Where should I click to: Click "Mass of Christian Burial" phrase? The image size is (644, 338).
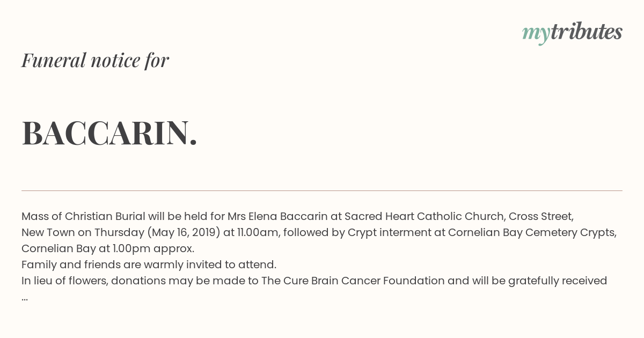(83, 216)
